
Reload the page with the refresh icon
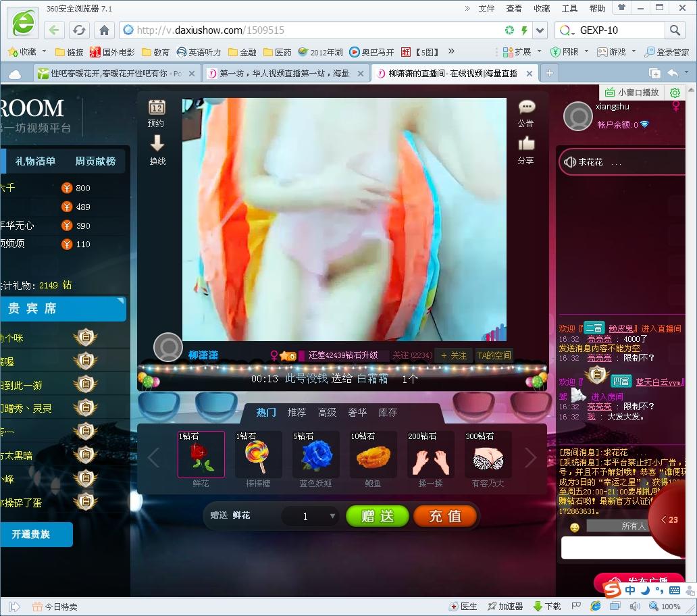[79, 30]
